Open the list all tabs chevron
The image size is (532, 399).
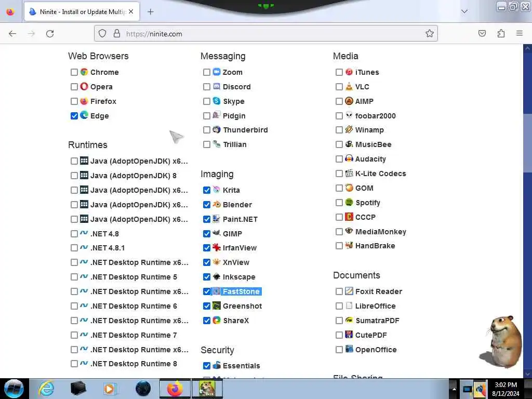[x=464, y=11]
